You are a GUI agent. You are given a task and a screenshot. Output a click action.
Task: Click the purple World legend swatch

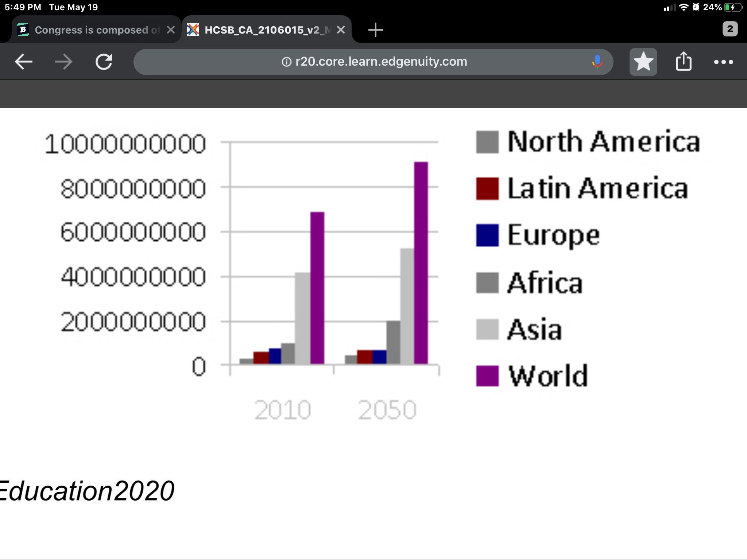click(487, 376)
